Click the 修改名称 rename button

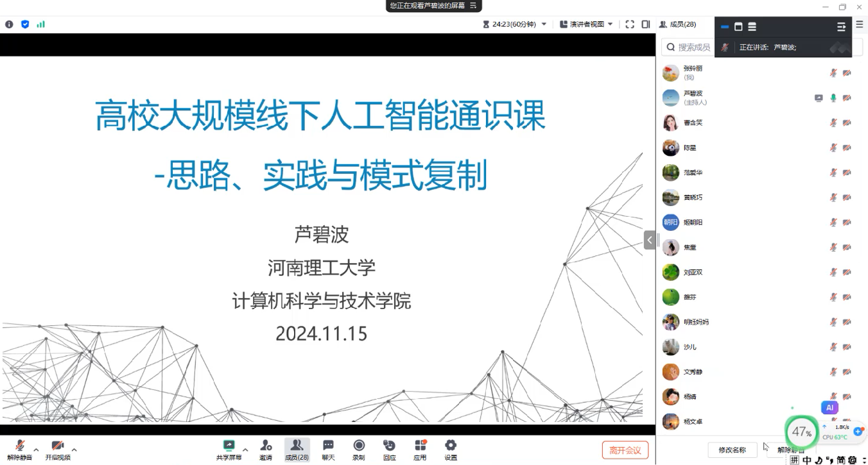tap(732, 450)
